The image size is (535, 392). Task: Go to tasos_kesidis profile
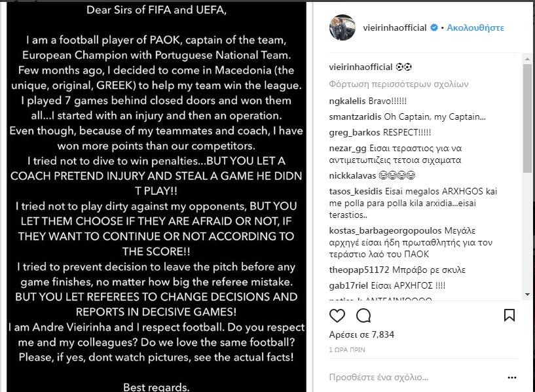point(356,191)
